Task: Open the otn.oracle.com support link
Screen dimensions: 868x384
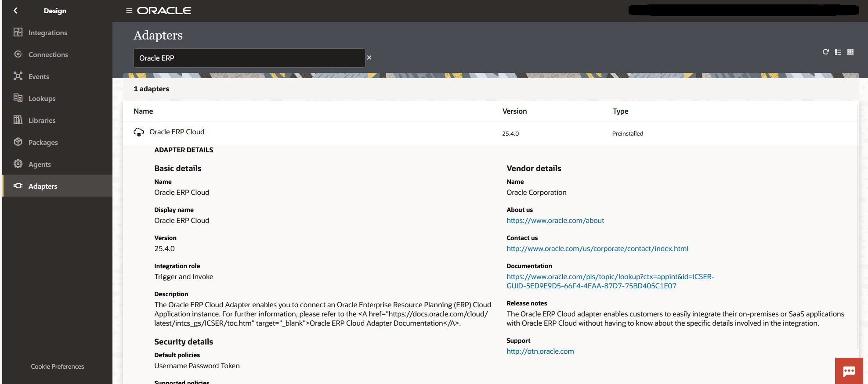Action: point(540,351)
